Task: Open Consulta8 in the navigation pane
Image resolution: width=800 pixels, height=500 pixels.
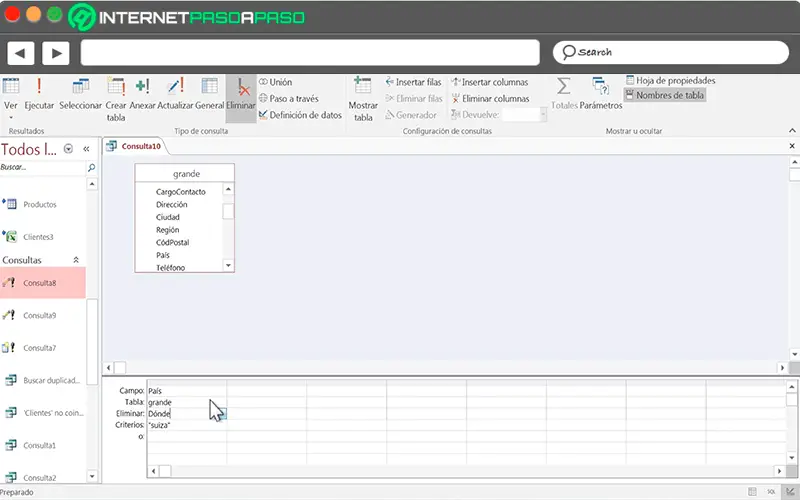Action: pyautogui.click(x=43, y=283)
